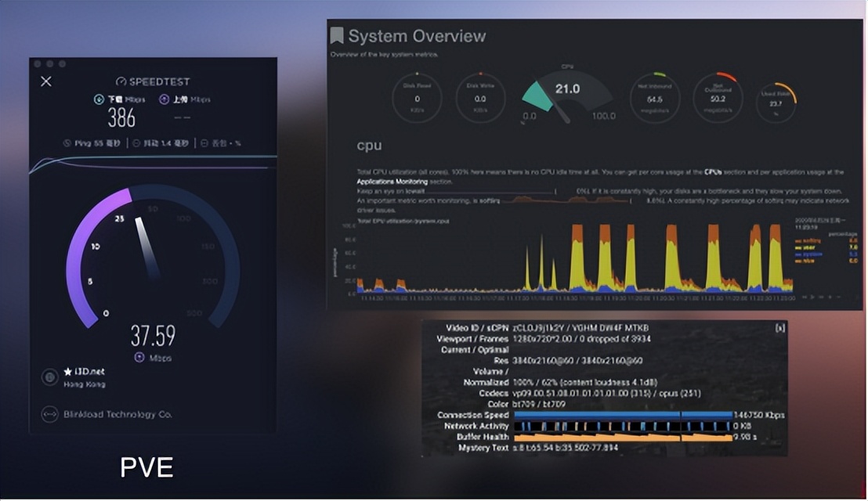Screen dimensions: 868x501
Task: Close the Speedtest result with the X icon
Action: [46, 81]
